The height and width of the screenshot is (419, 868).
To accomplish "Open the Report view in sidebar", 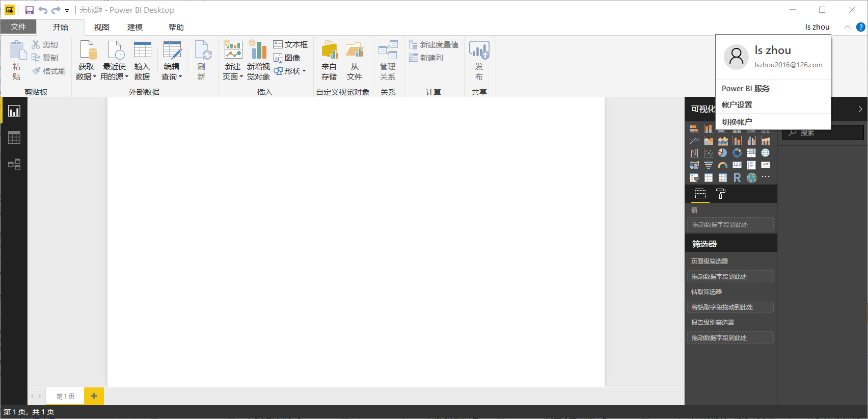I will click(x=14, y=111).
